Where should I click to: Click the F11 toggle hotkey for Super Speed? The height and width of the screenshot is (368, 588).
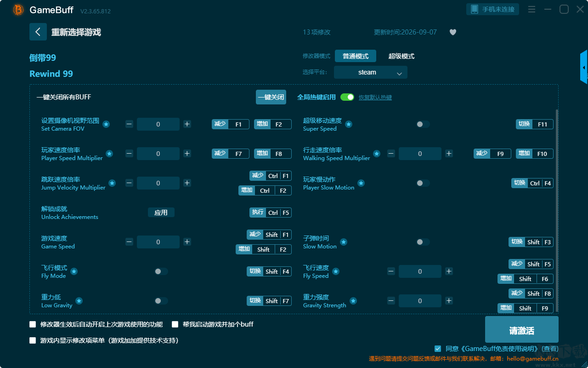(535, 124)
